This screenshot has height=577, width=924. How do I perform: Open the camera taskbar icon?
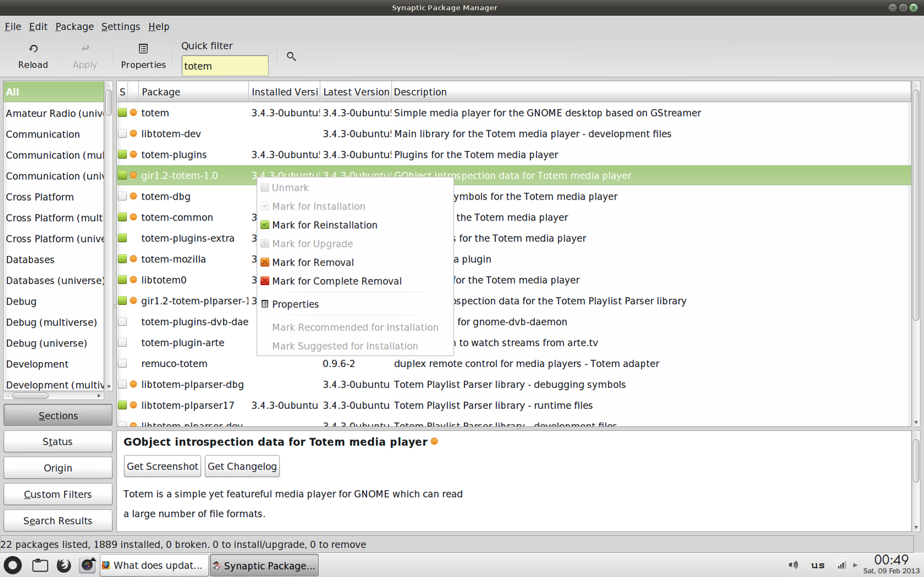pos(87,565)
